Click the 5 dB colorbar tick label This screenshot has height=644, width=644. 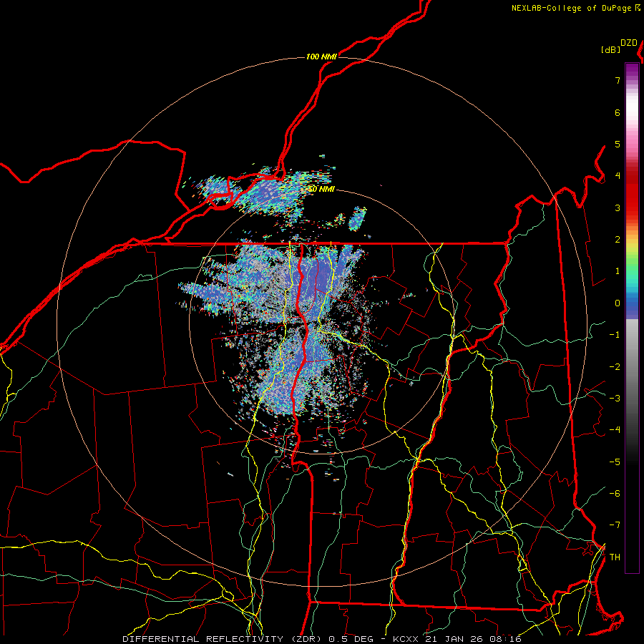click(x=618, y=144)
